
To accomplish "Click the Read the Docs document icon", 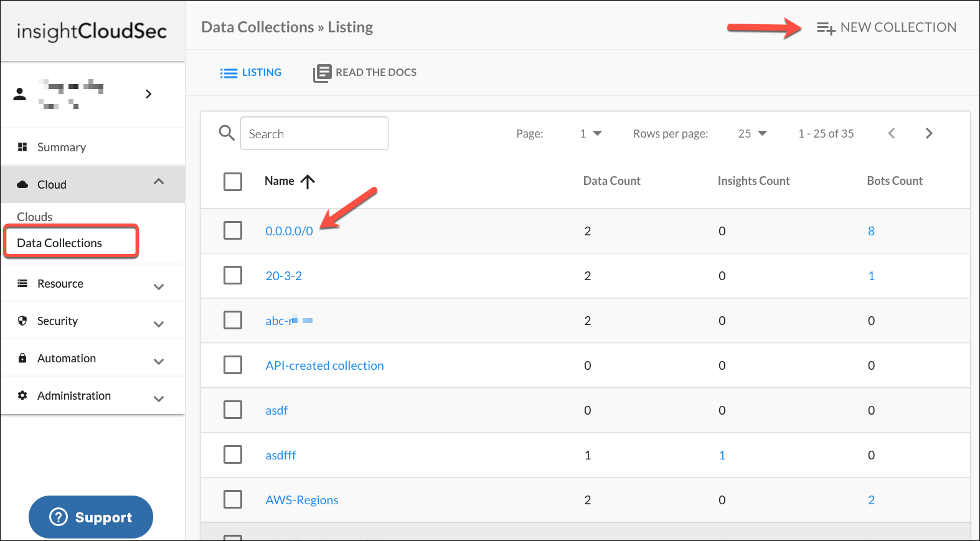I will click(322, 73).
